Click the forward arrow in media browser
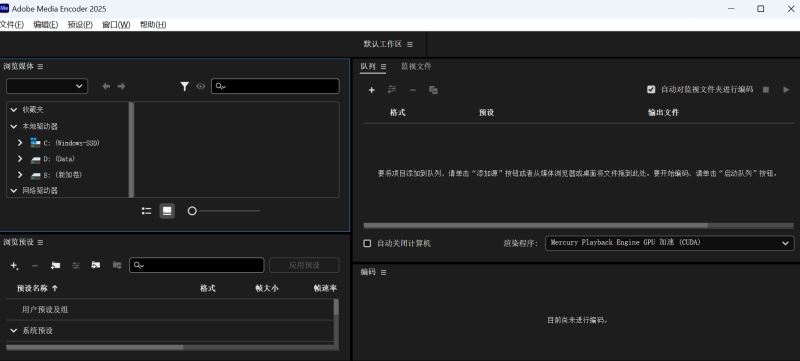 [x=121, y=86]
